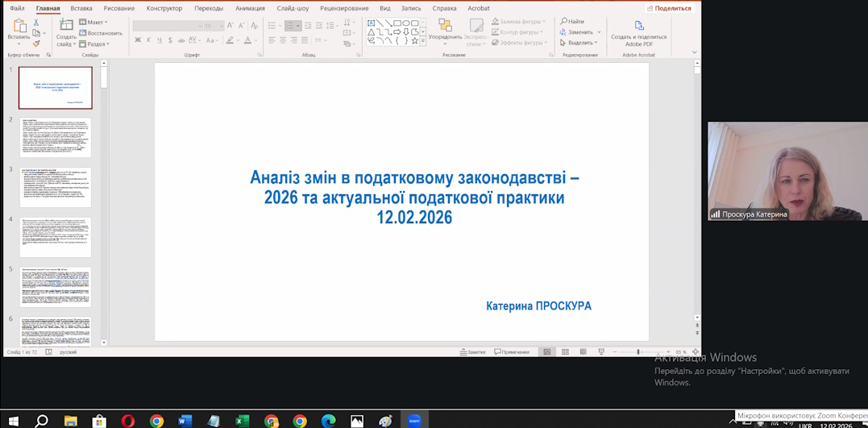Adjust the zoom slider in status bar
Viewport: 868px width, 428px height.
click(638, 352)
